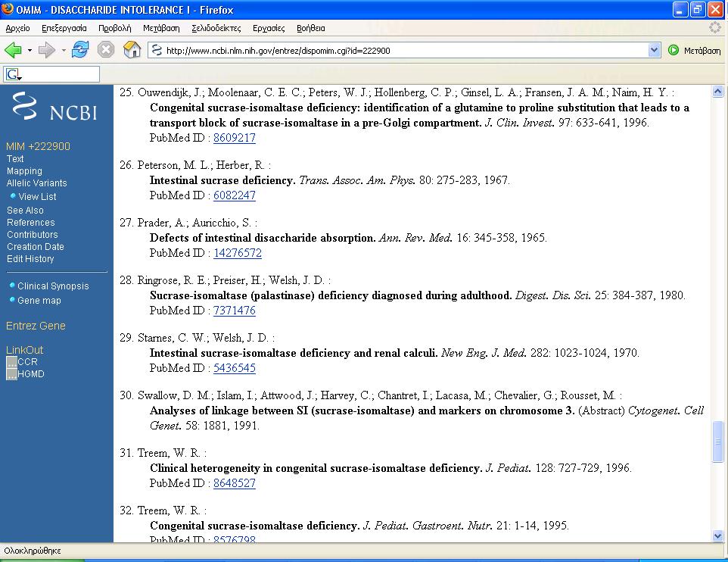Open the Σελιδοδείκτες menu
Screen dimensions: 728x562
(216, 28)
